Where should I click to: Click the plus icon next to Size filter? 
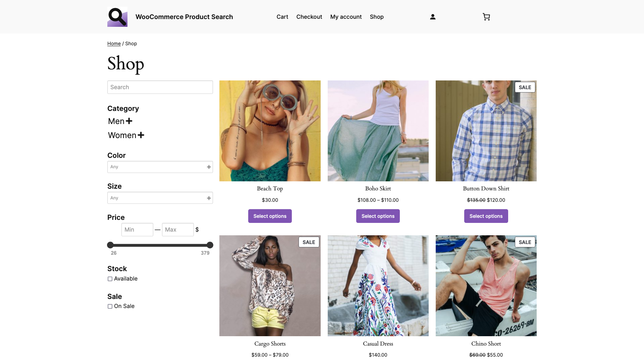[208, 197]
